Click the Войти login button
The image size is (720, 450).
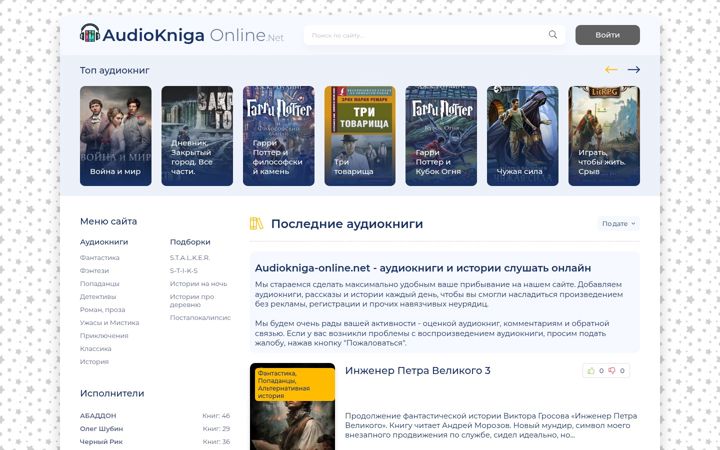[608, 35]
